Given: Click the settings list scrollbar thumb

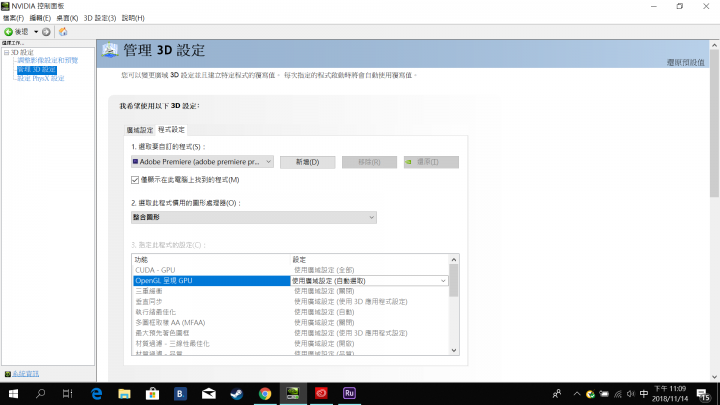Looking at the screenshot, I should (x=454, y=281).
